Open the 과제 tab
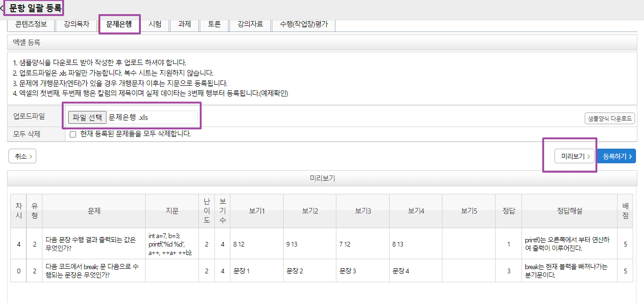The width and height of the screenshot is (644, 303). tap(184, 24)
